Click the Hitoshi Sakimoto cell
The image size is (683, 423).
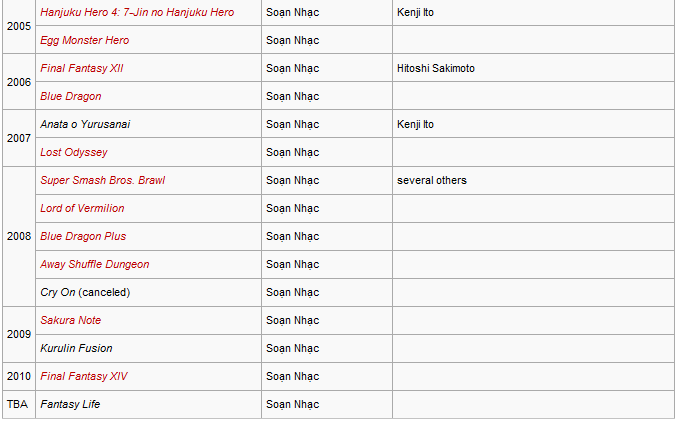(436, 68)
